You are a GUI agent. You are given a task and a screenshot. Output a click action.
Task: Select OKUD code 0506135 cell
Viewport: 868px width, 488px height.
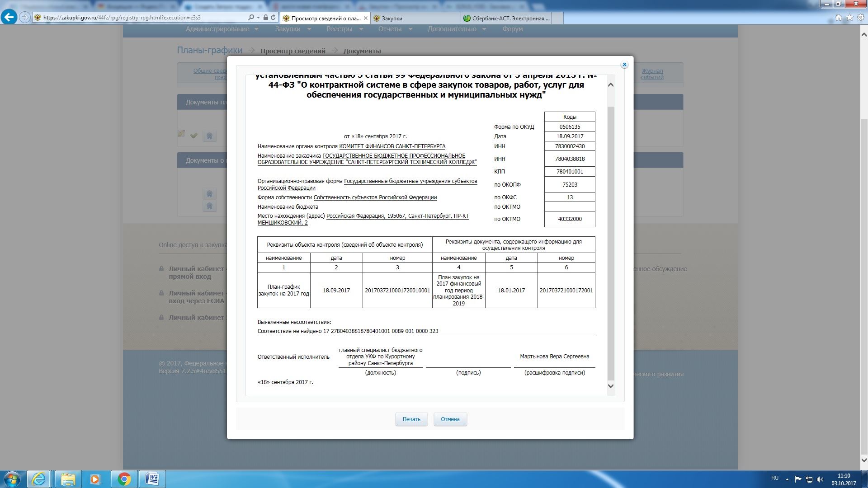(570, 127)
